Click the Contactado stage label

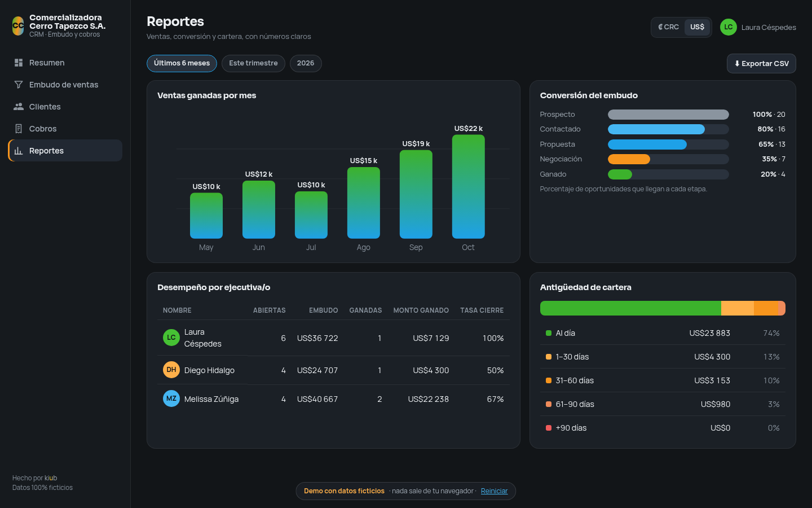[560, 129]
